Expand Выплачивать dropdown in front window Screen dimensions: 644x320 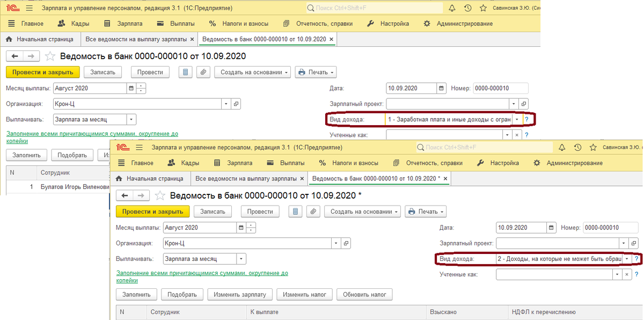242,259
